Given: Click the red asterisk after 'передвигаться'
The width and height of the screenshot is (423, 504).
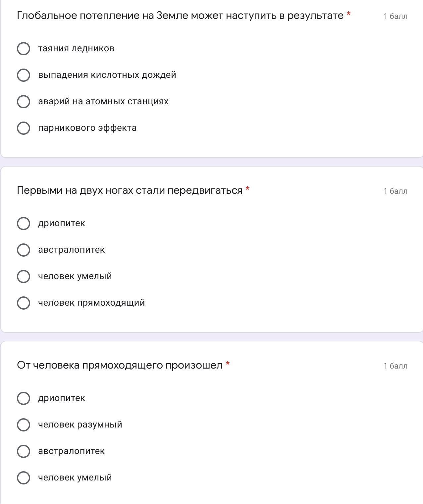Looking at the screenshot, I should (x=247, y=189).
